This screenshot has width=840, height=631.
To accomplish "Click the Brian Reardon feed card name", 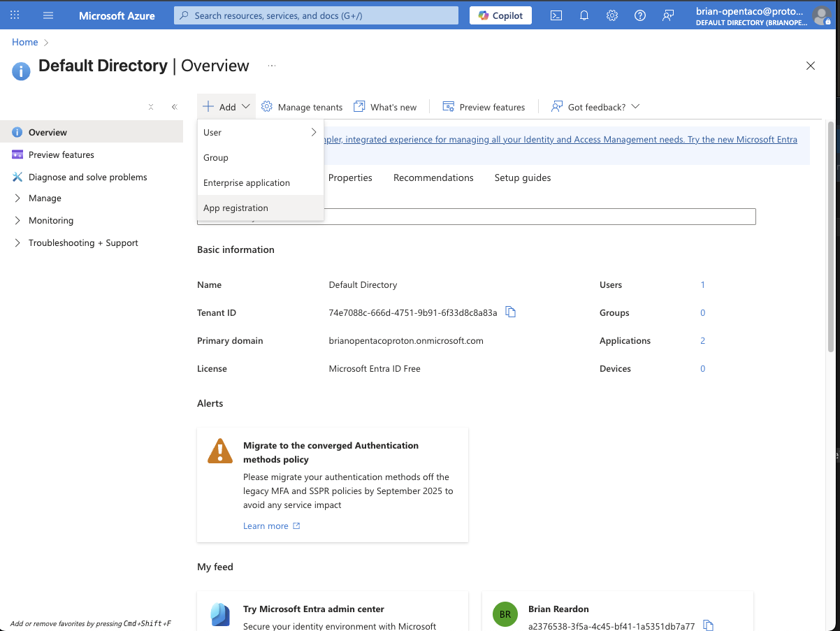I will 558,609.
